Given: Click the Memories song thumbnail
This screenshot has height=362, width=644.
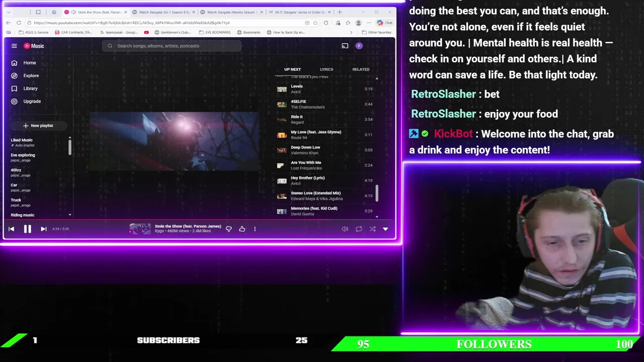Looking at the screenshot, I should pos(282,211).
